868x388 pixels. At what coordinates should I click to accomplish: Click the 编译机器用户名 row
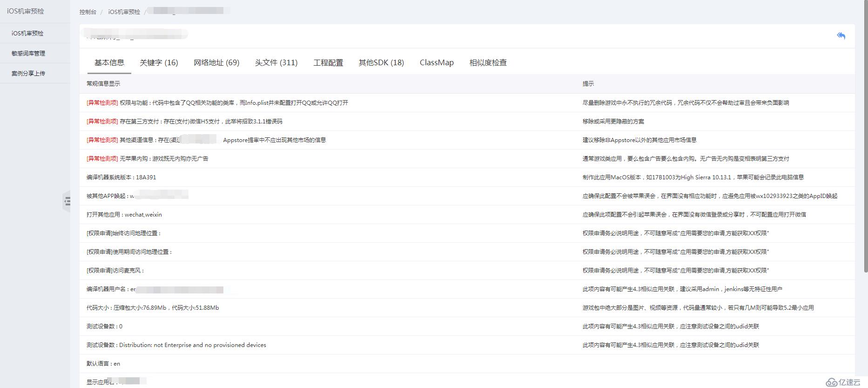467,289
